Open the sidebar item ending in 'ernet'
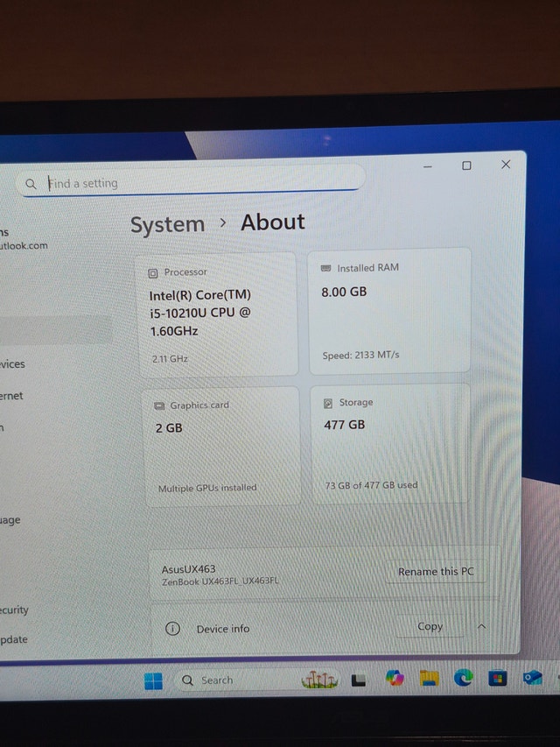The width and height of the screenshot is (560, 747). pyautogui.click(x=11, y=396)
